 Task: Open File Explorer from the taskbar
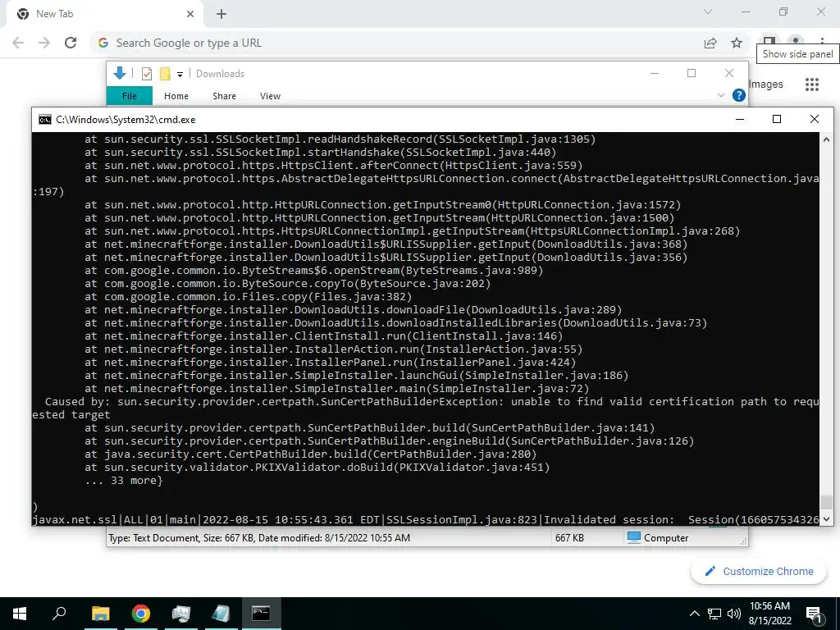tap(100, 614)
